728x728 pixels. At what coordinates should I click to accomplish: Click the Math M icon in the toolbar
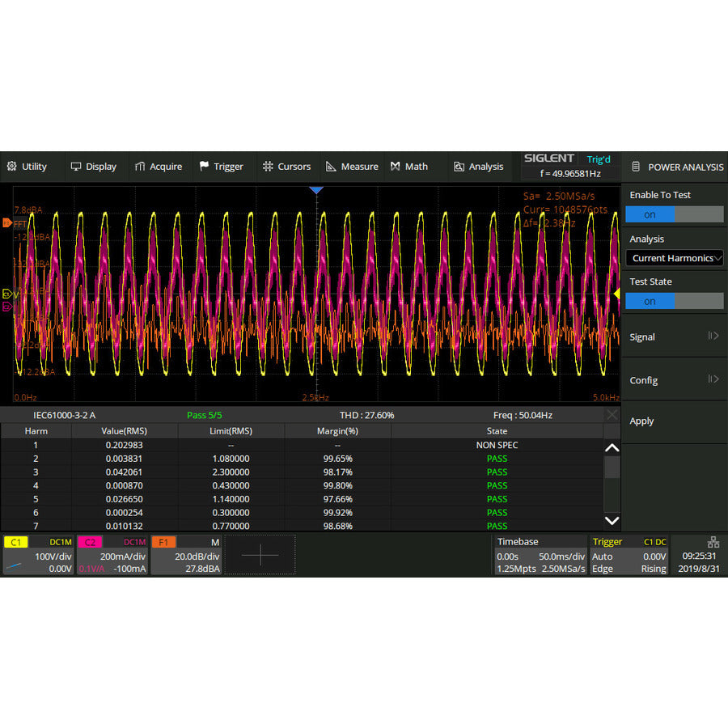pos(396,167)
